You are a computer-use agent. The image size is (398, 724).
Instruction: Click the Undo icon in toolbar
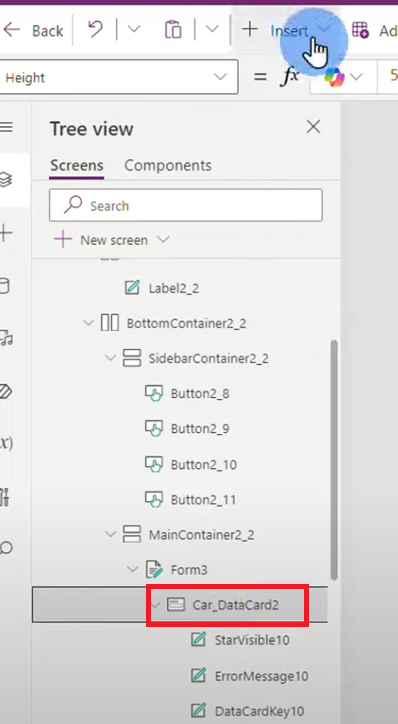click(96, 30)
